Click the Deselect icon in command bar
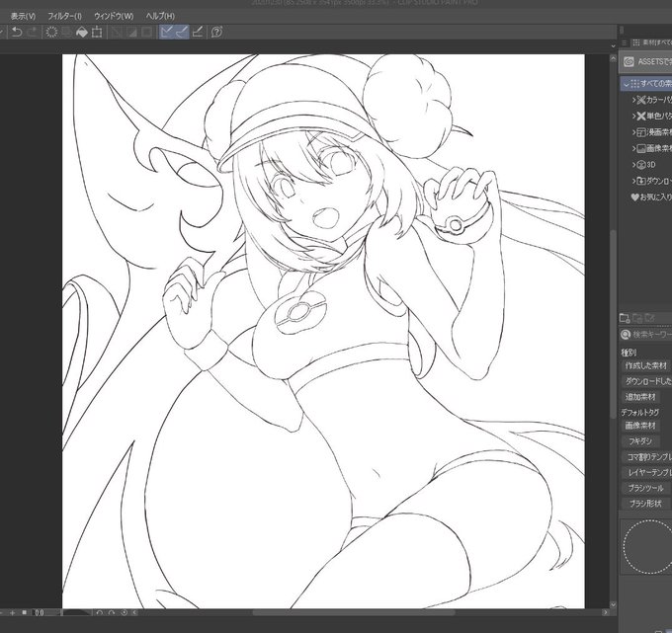 116,33
